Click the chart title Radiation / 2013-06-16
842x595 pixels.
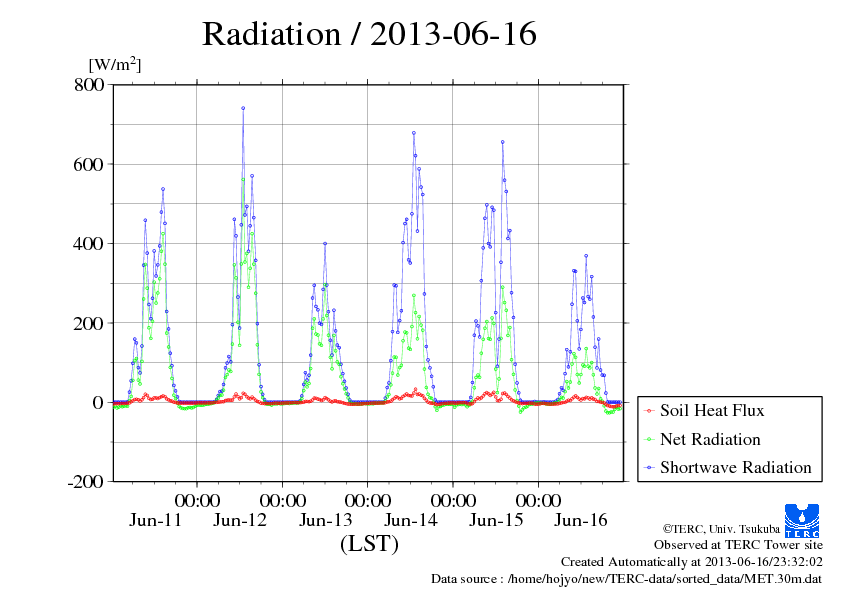click(369, 34)
